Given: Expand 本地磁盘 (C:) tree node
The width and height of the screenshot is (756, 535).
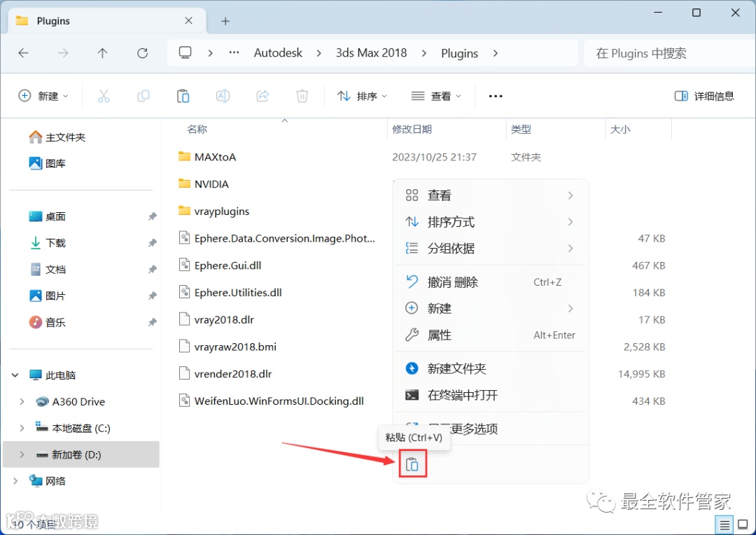Looking at the screenshot, I should coord(22,428).
